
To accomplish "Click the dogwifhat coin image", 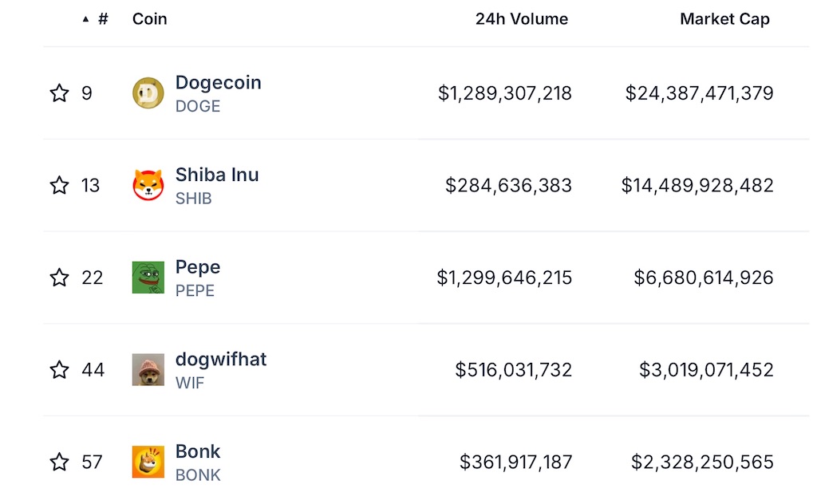I will pos(148,370).
